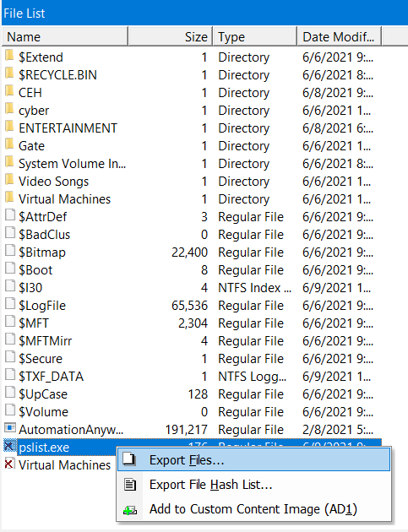Select the $Bitmap file name
Image resolution: width=408 pixels, height=532 pixels.
pyautogui.click(x=42, y=252)
